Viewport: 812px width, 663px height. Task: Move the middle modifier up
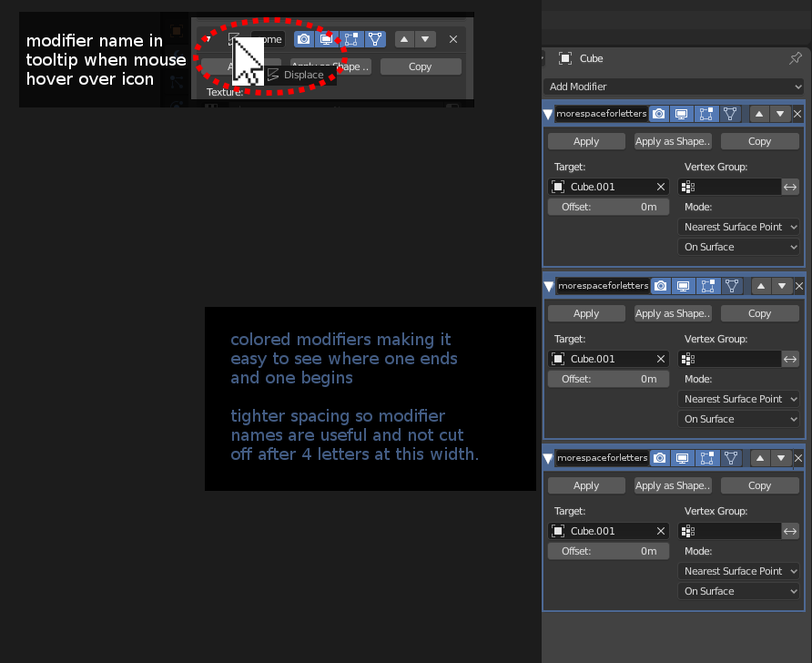coord(761,286)
